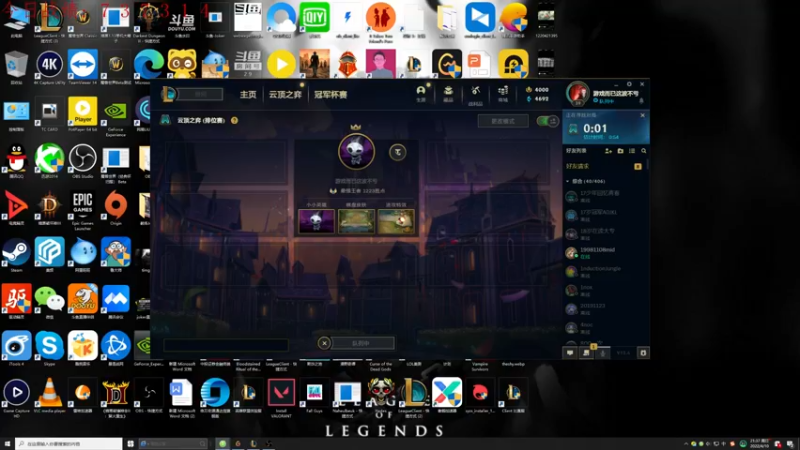Click the add friend icon
The image size is (800, 450).
pyautogui.click(x=608, y=151)
